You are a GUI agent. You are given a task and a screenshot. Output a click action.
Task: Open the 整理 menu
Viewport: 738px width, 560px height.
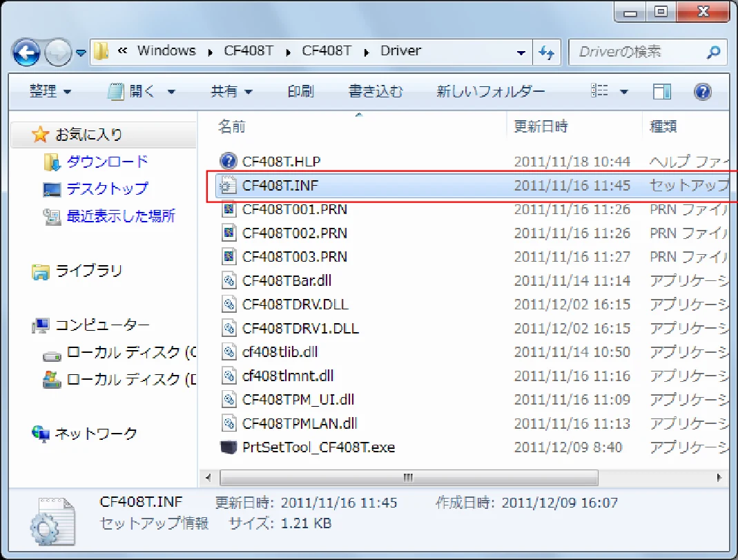[50, 91]
